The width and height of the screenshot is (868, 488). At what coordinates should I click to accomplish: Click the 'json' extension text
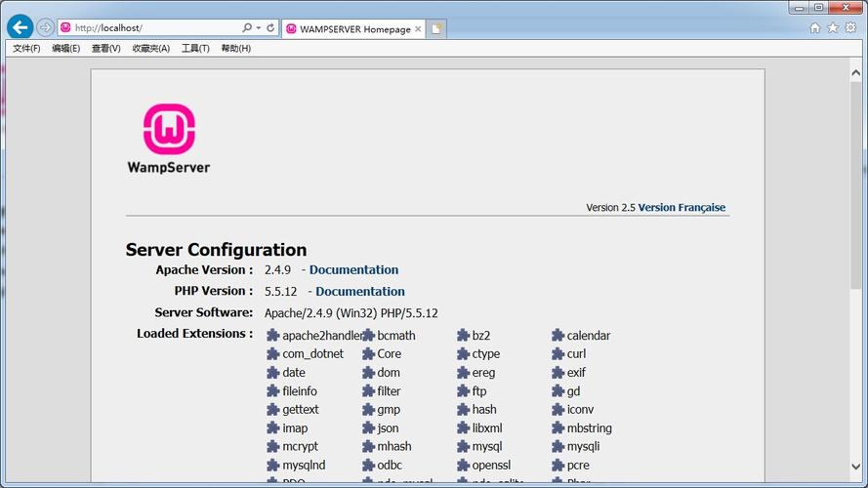(x=388, y=428)
